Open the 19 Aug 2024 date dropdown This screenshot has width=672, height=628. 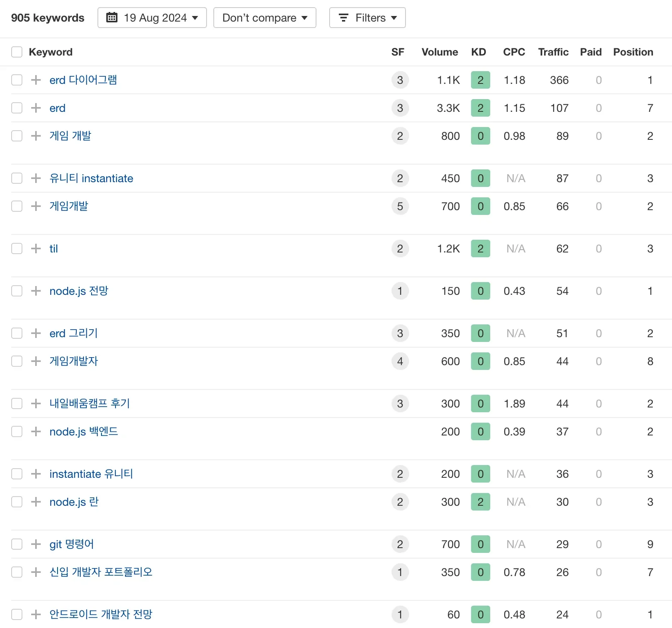coord(152,18)
